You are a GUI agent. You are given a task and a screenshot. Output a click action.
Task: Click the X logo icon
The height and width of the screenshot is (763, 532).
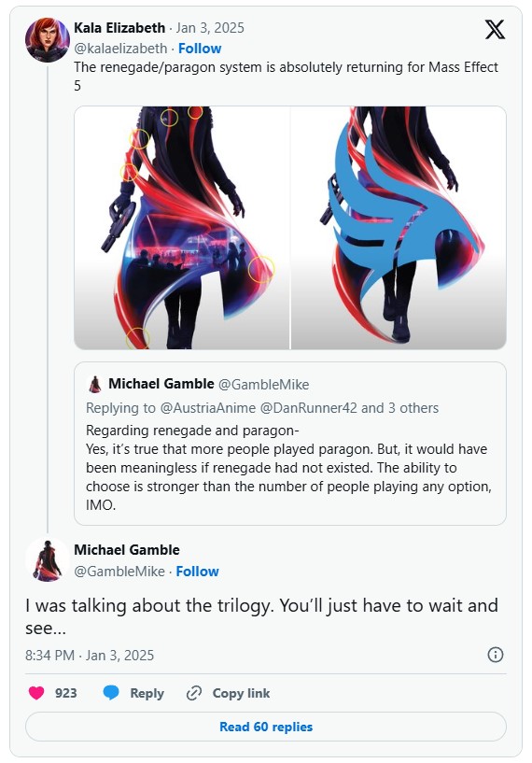tap(495, 30)
